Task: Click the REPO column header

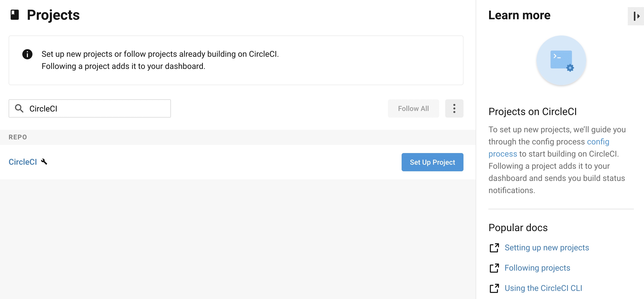Action: pos(18,137)
